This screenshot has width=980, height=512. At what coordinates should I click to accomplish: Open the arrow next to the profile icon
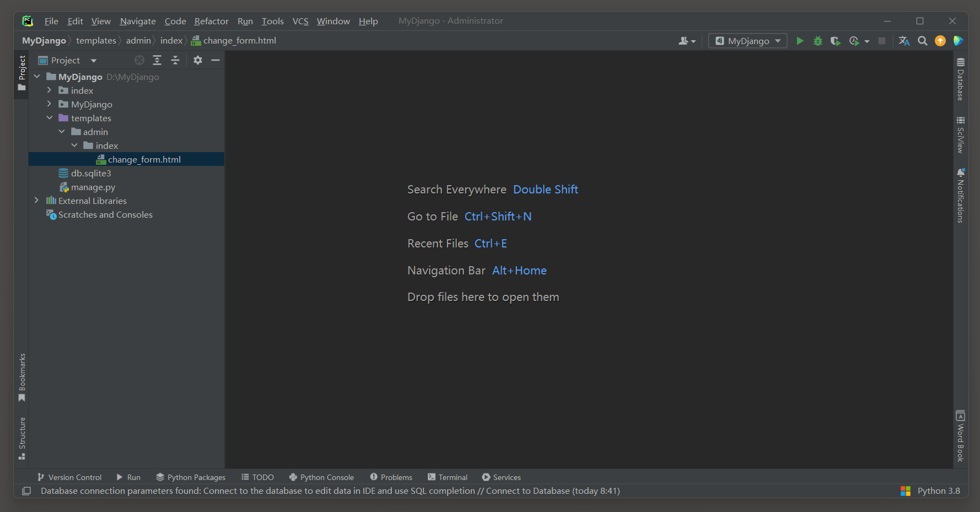(867, 41)
